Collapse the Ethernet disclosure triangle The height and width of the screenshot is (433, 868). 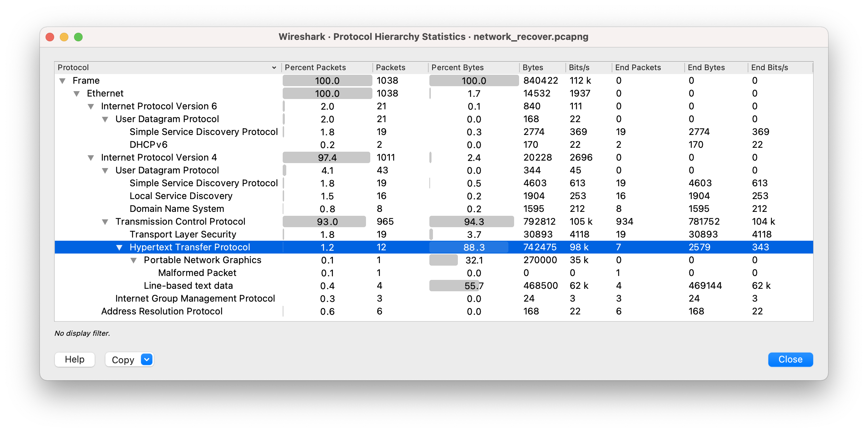(77, 94)
